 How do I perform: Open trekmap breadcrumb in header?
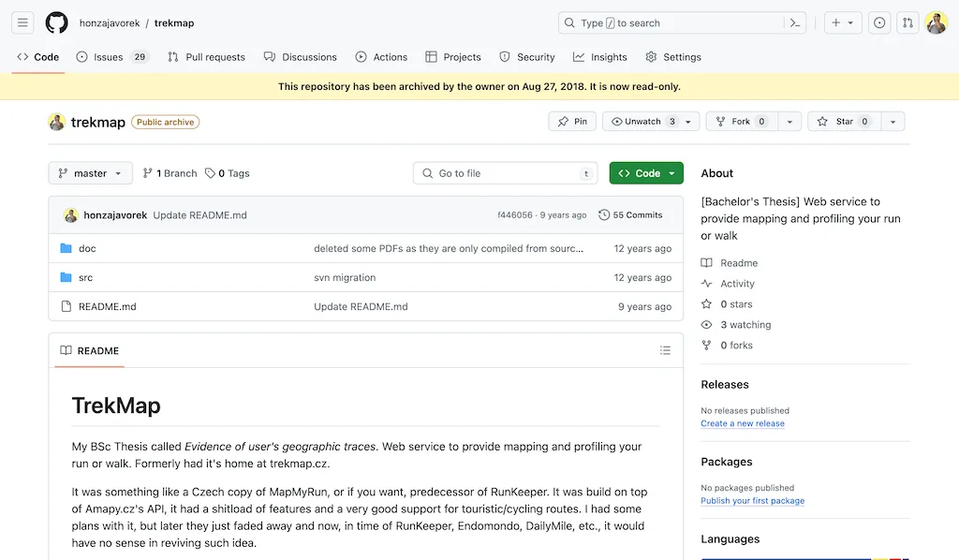point(173,22)
